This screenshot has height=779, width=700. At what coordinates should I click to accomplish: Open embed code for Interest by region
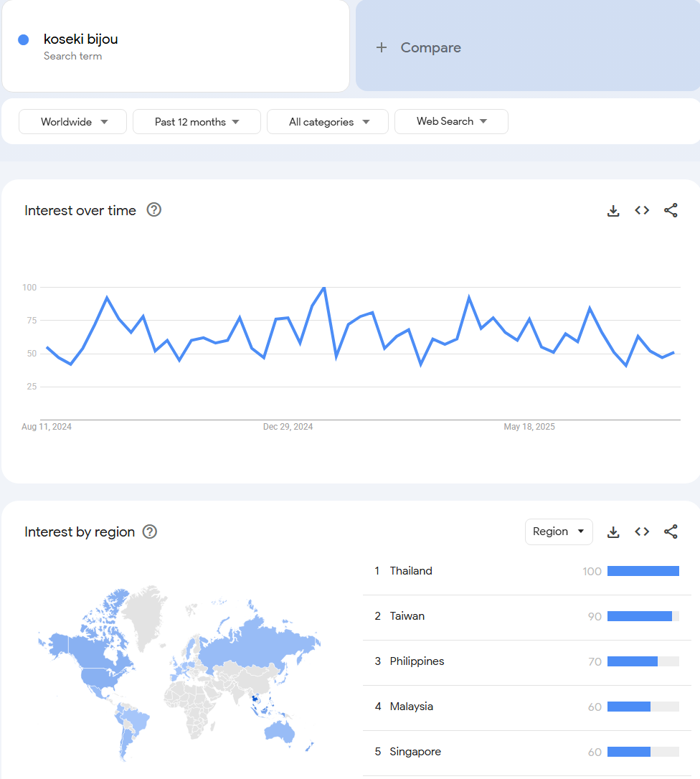pyautogui.click(x=642, y=532)
